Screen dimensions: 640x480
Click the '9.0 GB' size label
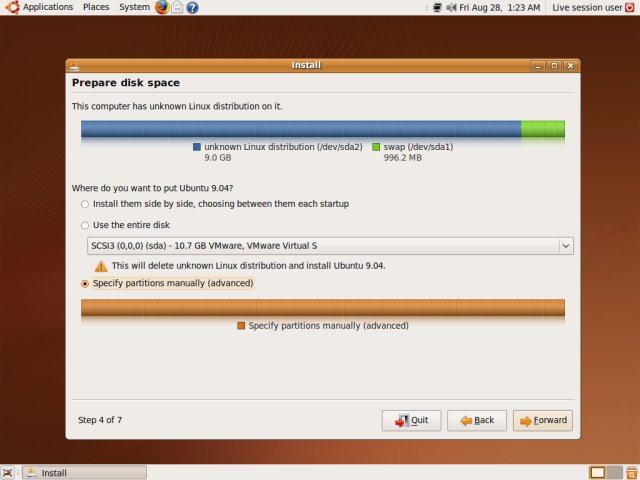point(218,158)
